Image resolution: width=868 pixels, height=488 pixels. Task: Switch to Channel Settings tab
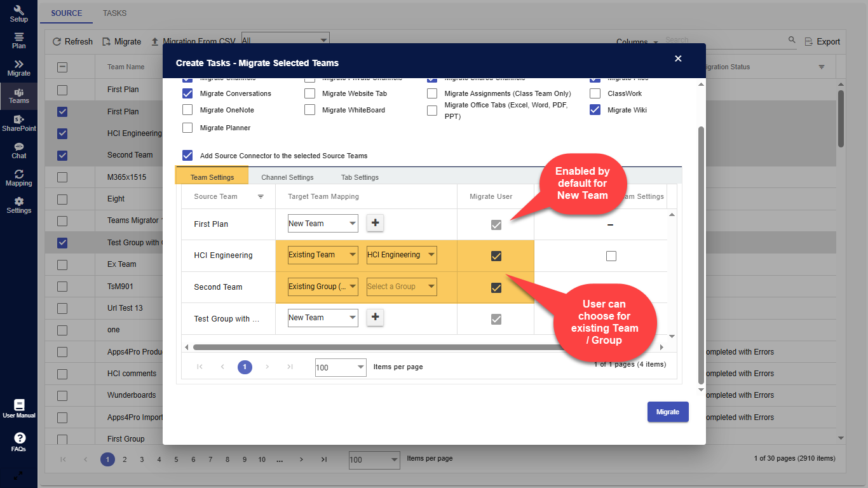pos(287,177)
